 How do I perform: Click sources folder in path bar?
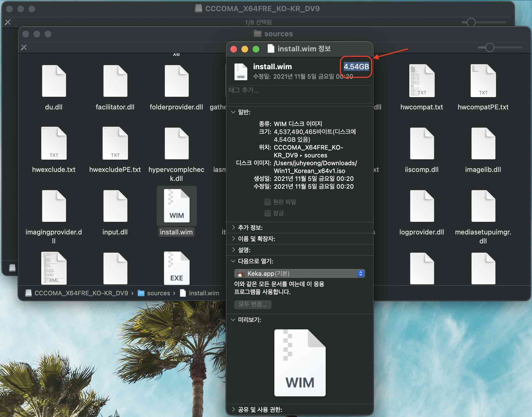pos(154,293)
